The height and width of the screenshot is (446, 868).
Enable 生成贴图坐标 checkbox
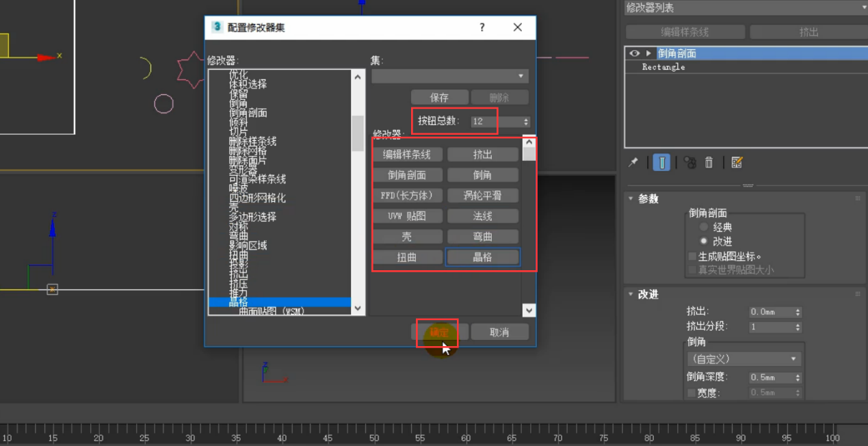click(692, 257)
